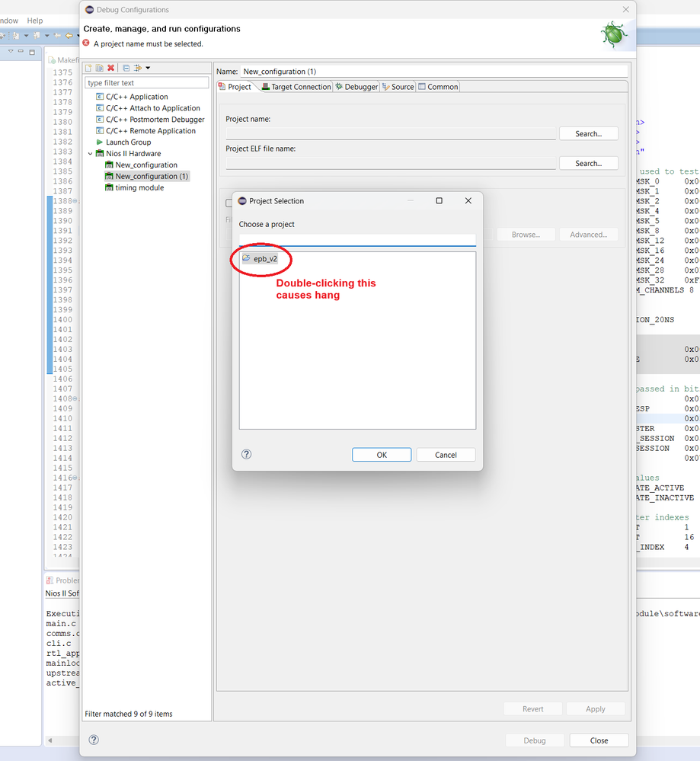Viewport: 700px width, 761px height.
Task: Toggle fold marker at line 1408
Action: click(75, 398)
